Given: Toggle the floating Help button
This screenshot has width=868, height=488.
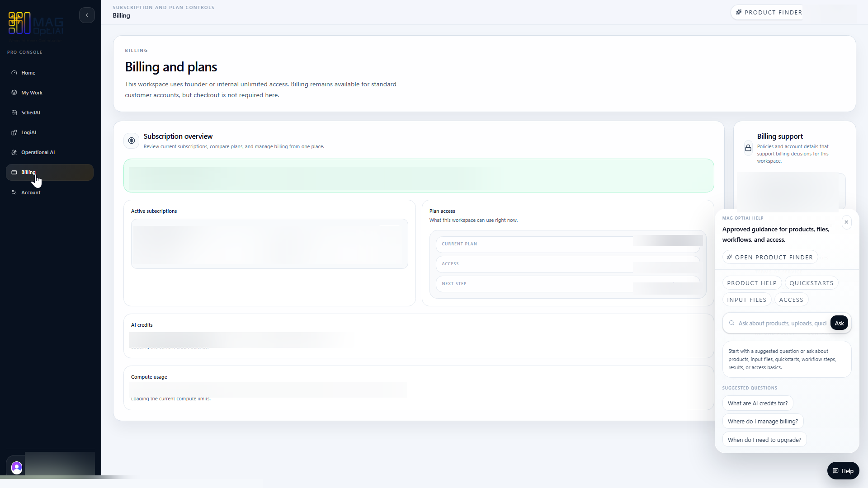Looking at the screenshot, I should tap(843, 471).
